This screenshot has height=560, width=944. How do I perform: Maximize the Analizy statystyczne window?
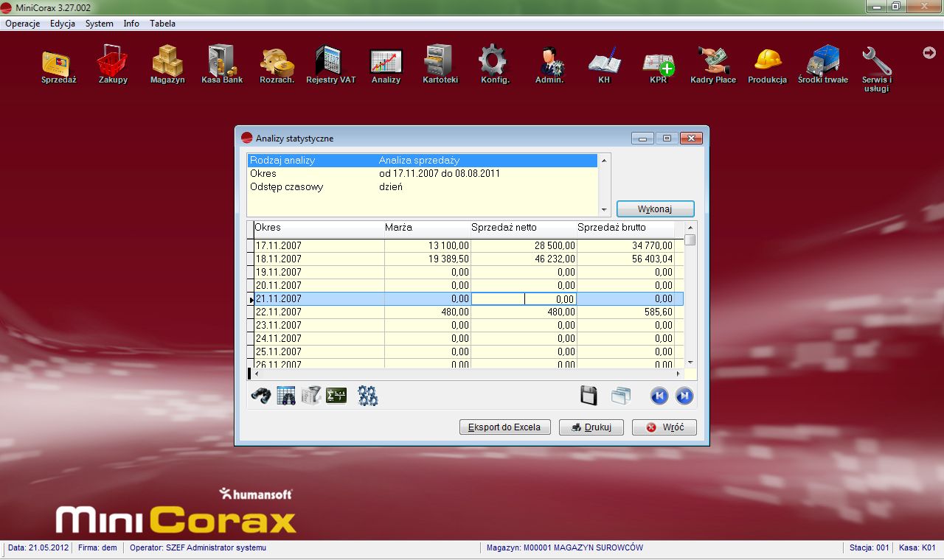(666, 139)
